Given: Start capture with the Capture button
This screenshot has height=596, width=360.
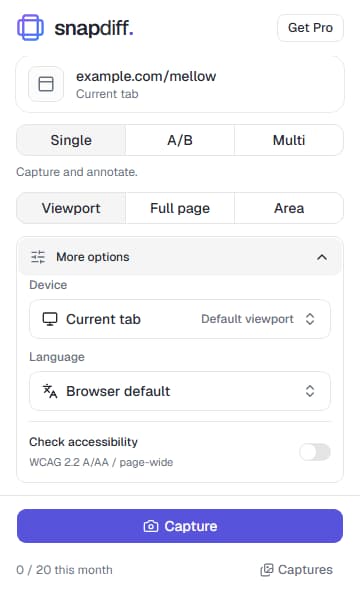Looking at the screenshot, I should (180, 526).
